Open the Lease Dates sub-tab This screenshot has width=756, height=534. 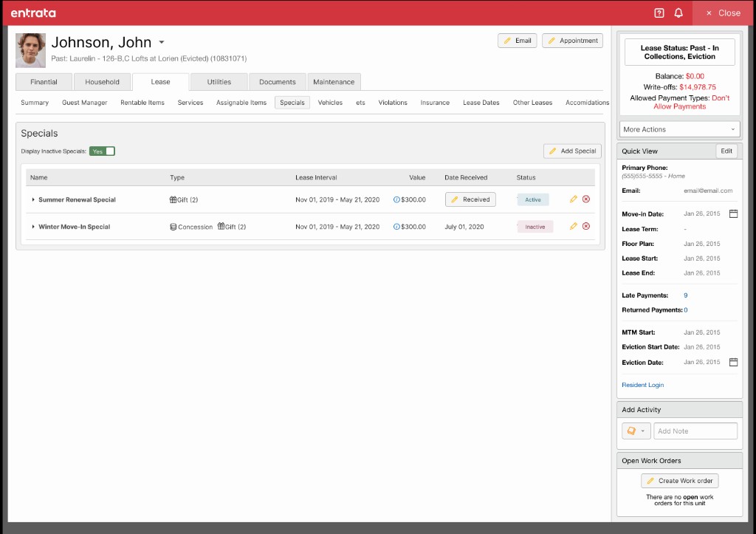pyautogui.click(x=481, y=103)
